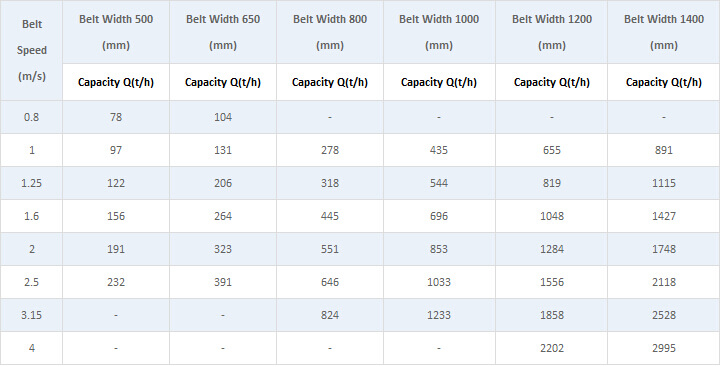Click the capacity value 1556

(x=551, y=282)
